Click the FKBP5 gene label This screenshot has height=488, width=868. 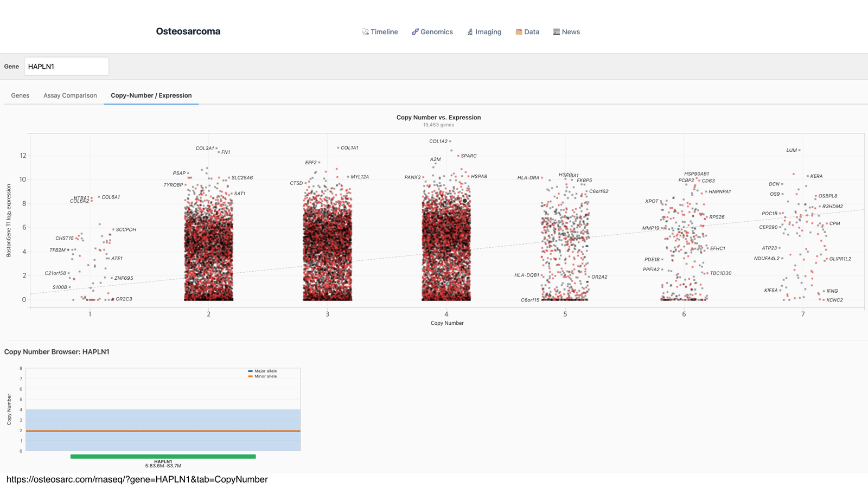coord(584,181)
